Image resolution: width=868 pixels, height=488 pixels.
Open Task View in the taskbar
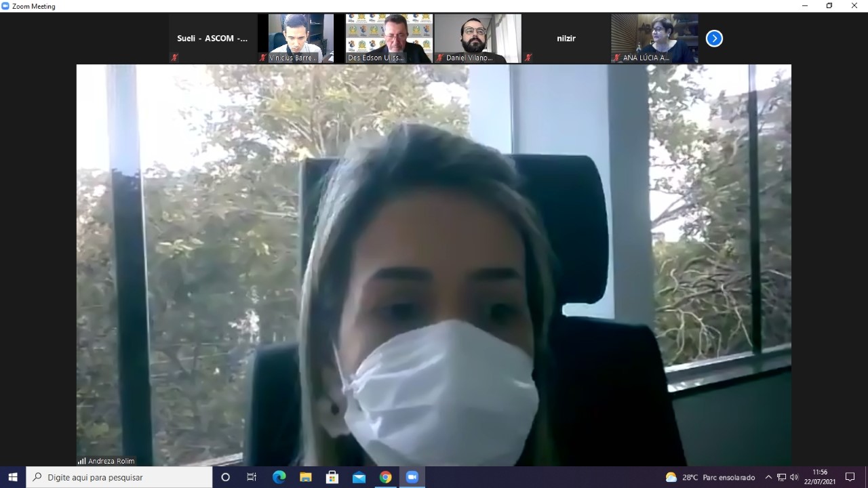pyautogui.click(x=252, y=477)
